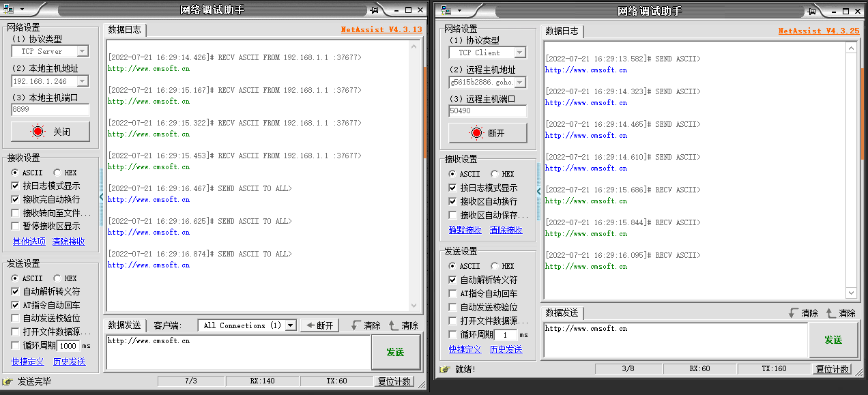The height and width of the screenshot is (395, 868).
Task: Select 数据日志 tab in TCP Server window
Action: pyautogui.click(x=125, y=29)
